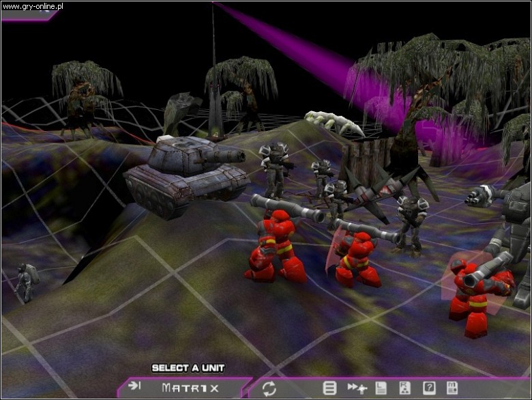Expand the purple panel tab at top-left corner
Viewport: 532px width, 400px height.
pos(27,14)
